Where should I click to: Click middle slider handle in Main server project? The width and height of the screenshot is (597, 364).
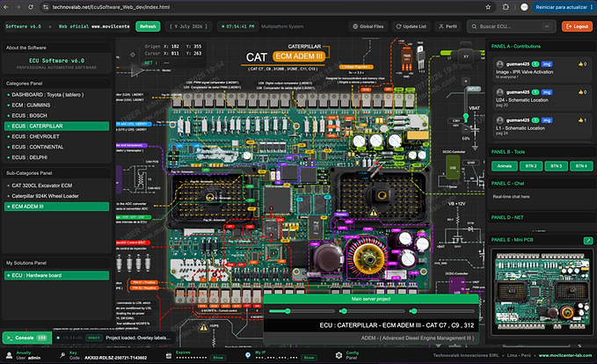pyautogui.click(x=344, y=311)
